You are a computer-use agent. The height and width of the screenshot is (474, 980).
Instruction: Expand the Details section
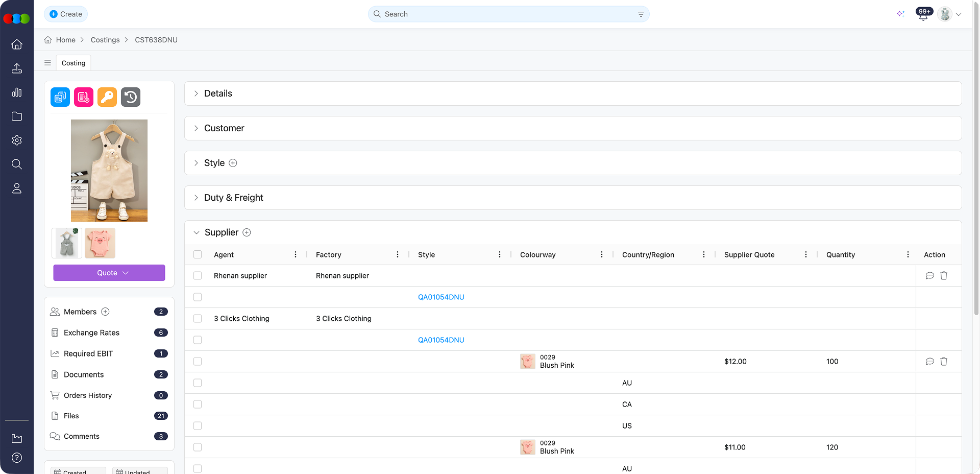tap(218, 93)
